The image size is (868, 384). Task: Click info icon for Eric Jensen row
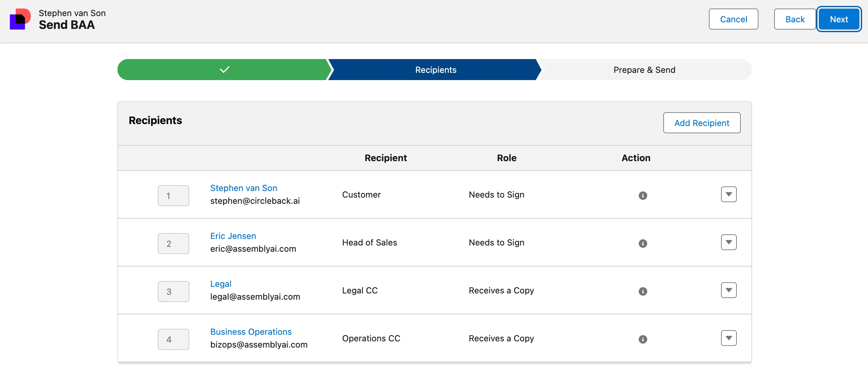pos(643,244)
